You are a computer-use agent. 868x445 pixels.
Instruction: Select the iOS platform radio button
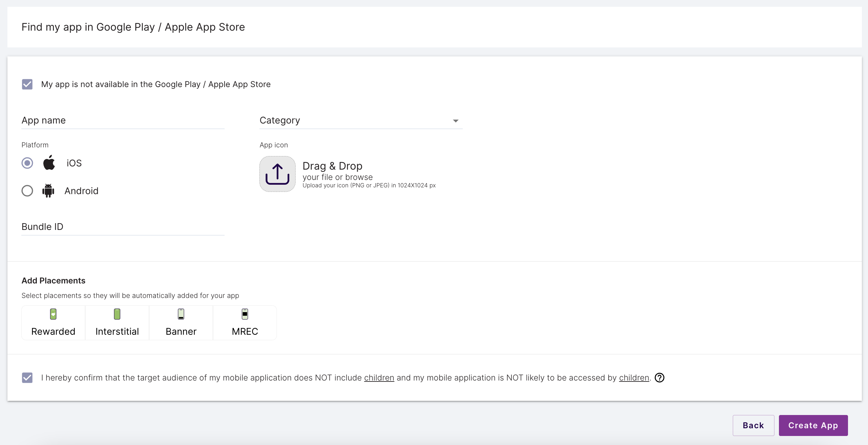coord(27,163)
